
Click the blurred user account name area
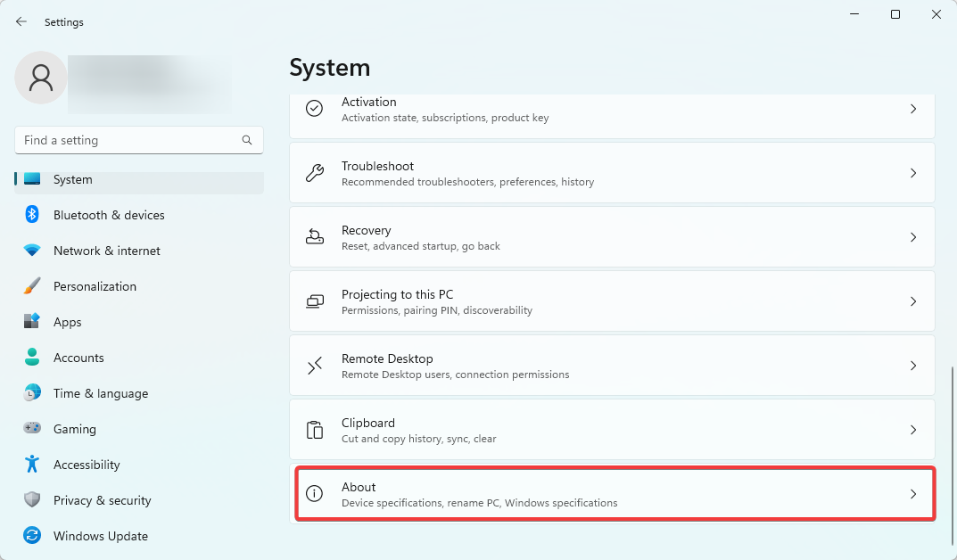150,84
